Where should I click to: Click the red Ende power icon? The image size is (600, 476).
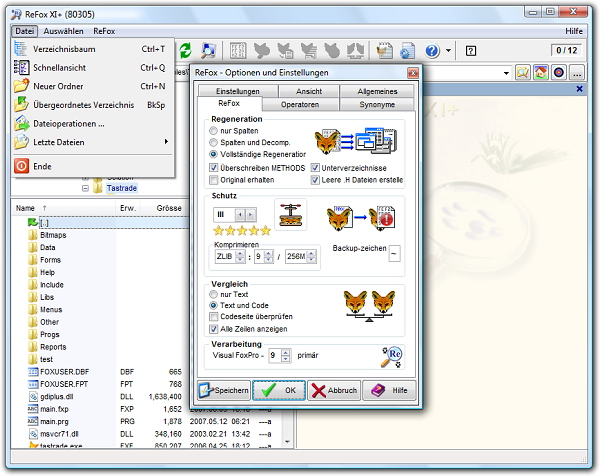[21, 166]
